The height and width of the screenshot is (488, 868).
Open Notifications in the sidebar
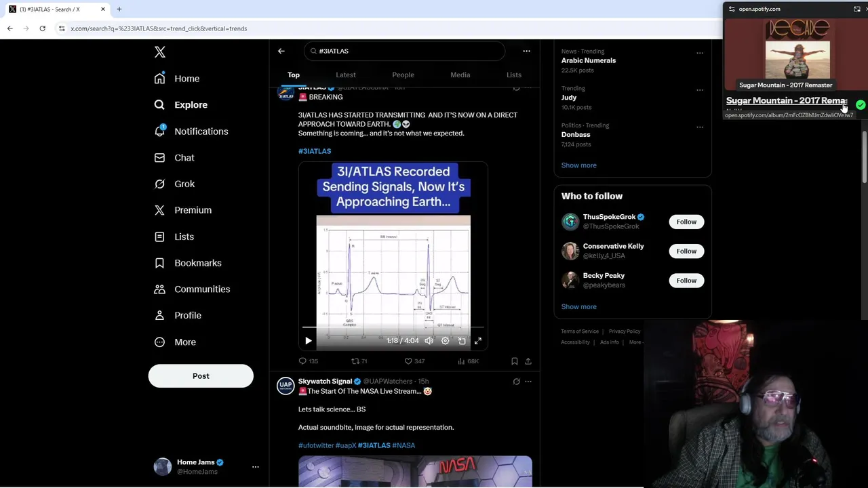coord(191,131)
